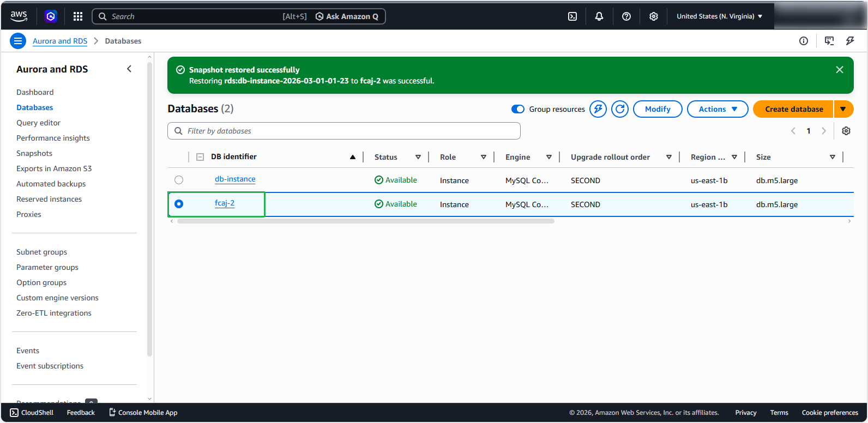The image size is (868, 423).
Task: Open the help question mark icon
Action: [x=626, y=16]
